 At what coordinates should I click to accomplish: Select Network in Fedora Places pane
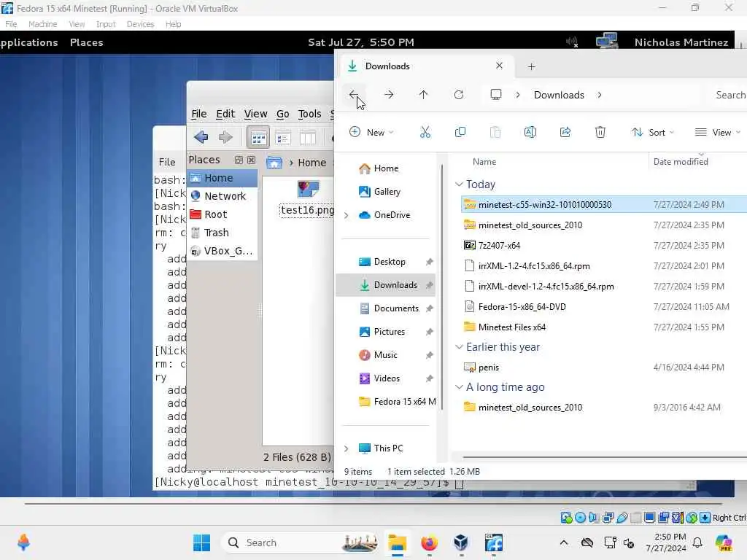tap(222, 196)
